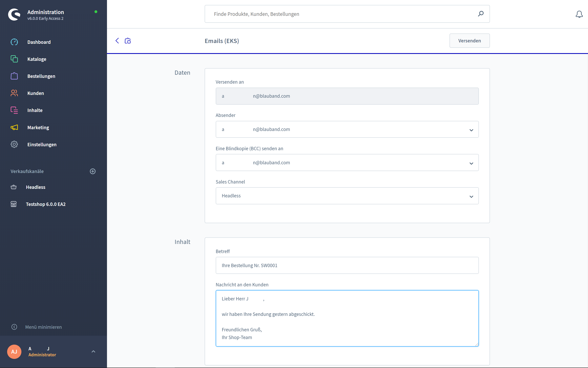Click the Kataloge squares icon

[14, 59]
